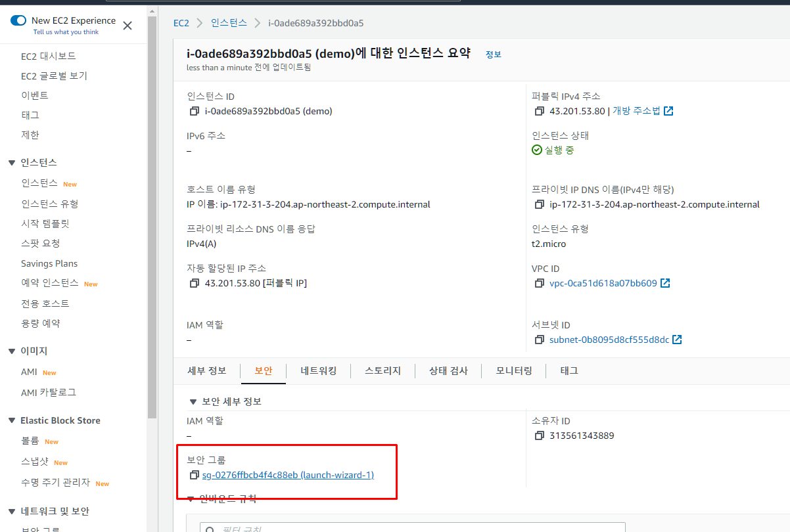Viewport: 790px width, 532px height.
Task: Open 시작 템플릿 in the sidebar
Action: pyautogui.click(x=45, y=223)
